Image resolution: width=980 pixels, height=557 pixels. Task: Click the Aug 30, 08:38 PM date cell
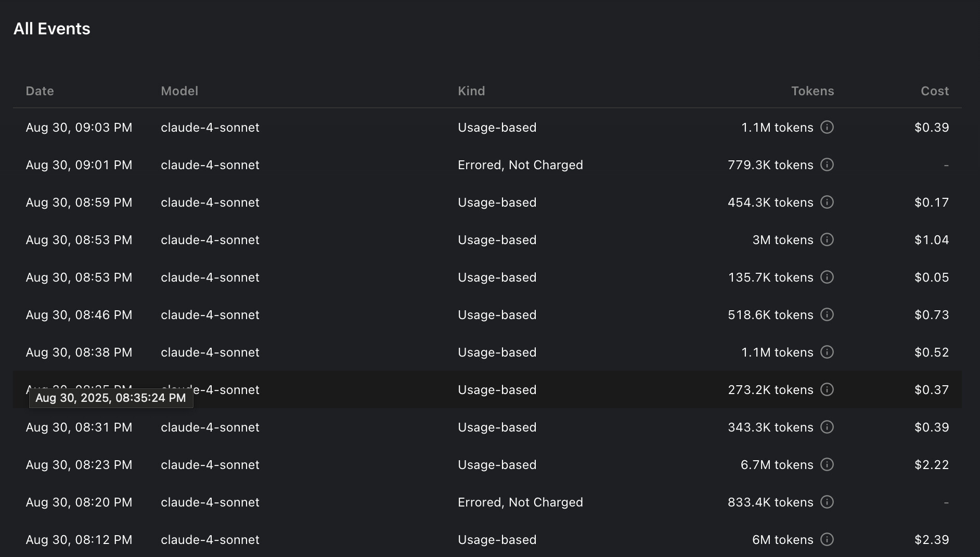point(79,352)
